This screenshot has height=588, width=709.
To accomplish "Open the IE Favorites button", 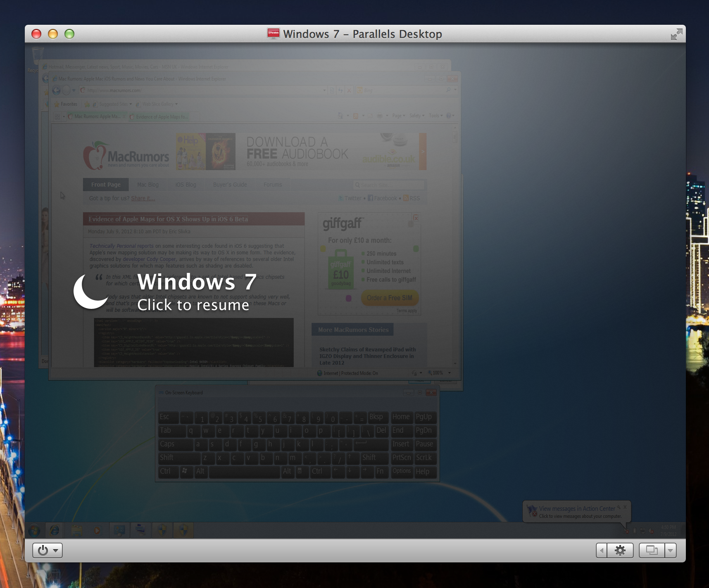I will (66, 104).
